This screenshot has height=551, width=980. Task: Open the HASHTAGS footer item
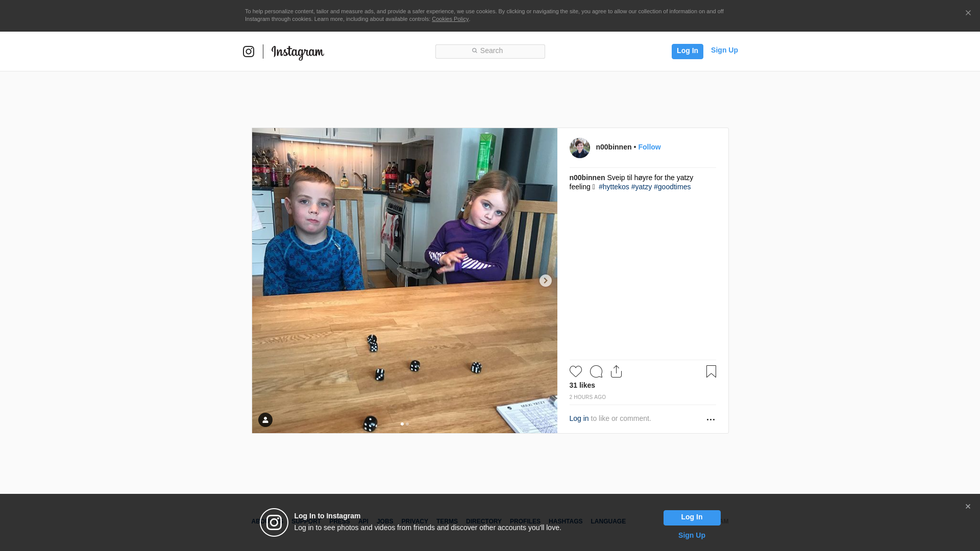click(x=565, y=521)
